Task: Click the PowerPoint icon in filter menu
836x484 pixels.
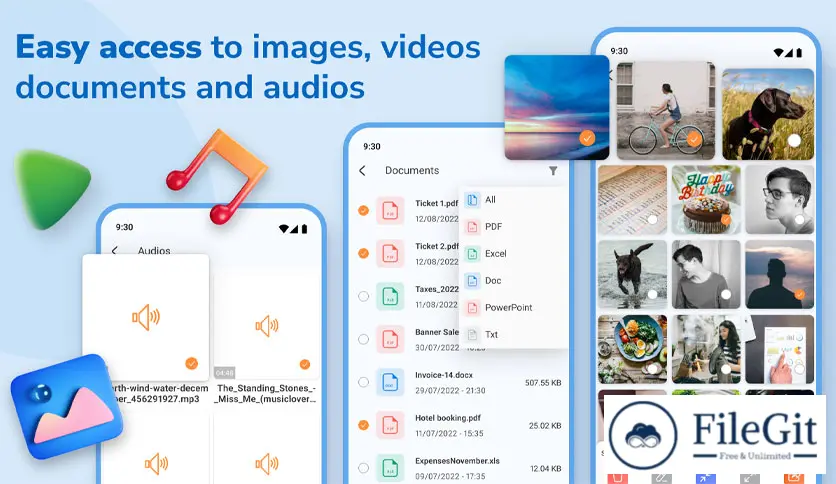Action: tap(472, 308)
